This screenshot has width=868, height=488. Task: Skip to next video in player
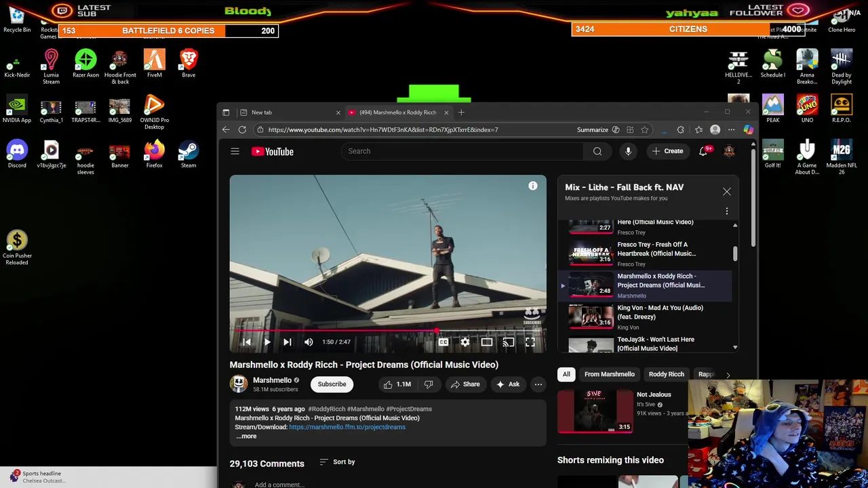coord(287,342)
